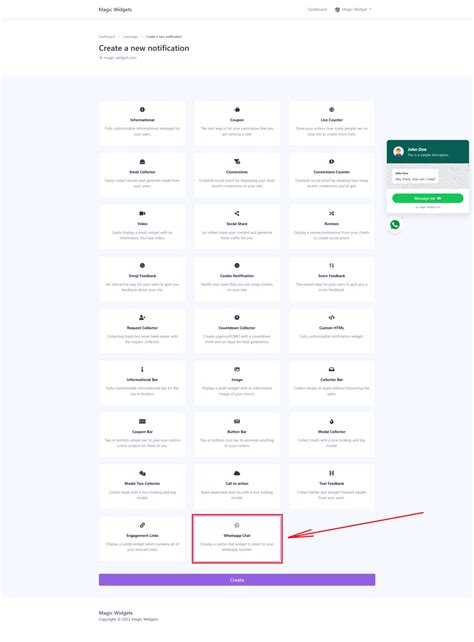Open the Magic Widget account dropdown
The height and width of the screenshot is (642, 474).
pyautogui.click(x=353, y=9)
